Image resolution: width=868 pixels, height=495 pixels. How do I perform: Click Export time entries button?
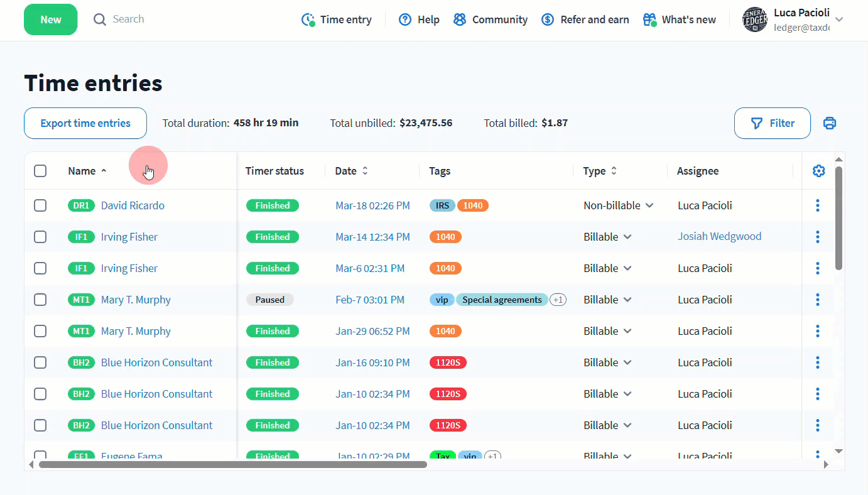click(85, 123)
